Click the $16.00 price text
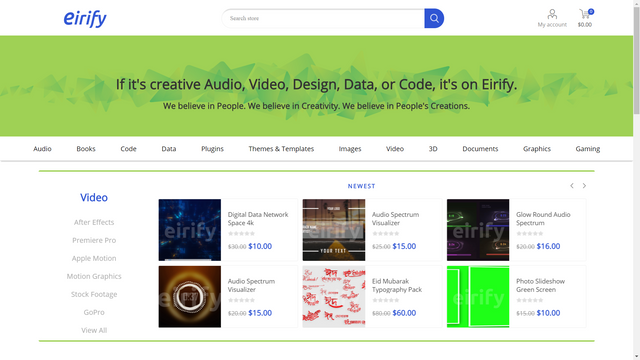This screenshot has width=640, height=360. tap(548, 246)
